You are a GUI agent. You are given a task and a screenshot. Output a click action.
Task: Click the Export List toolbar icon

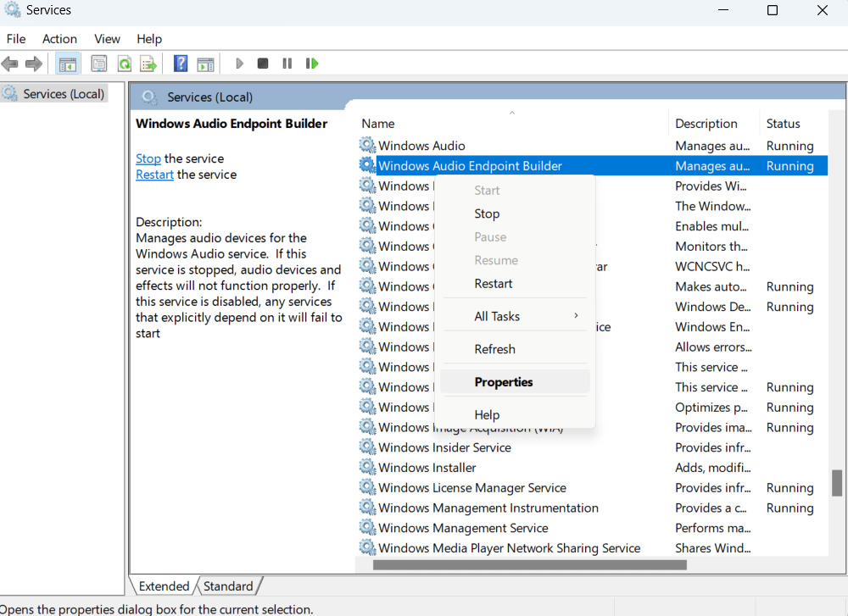point(148,64)
